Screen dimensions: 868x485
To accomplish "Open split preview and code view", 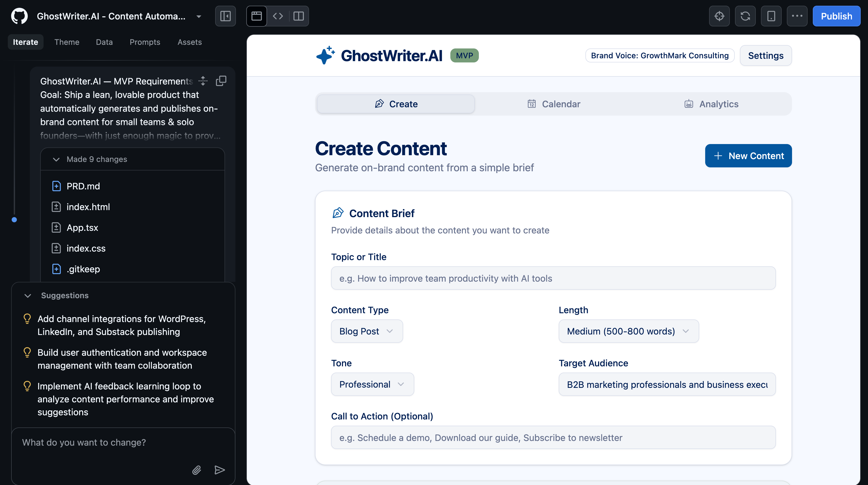I will [x=299, y=16].
